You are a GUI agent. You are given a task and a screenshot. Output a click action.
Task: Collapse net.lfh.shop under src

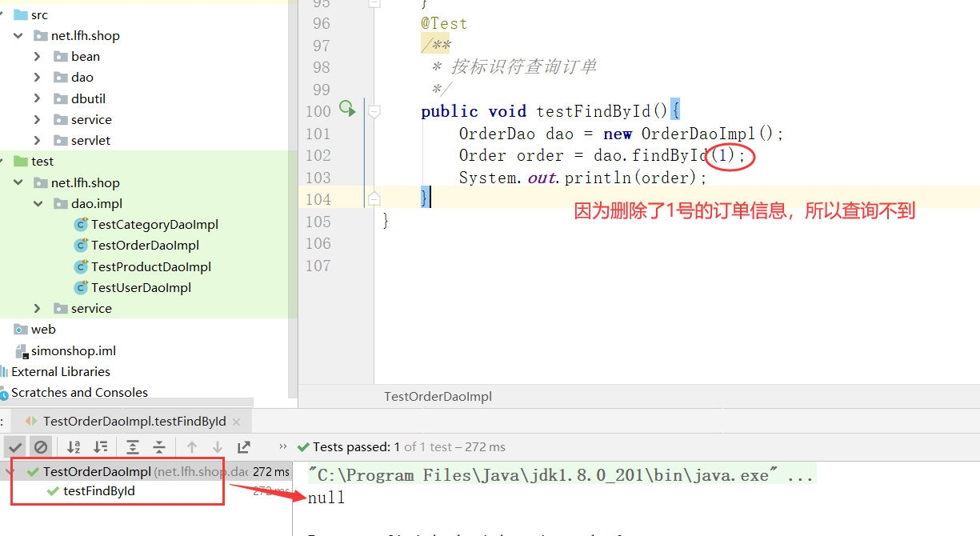(x=18, y=36)
